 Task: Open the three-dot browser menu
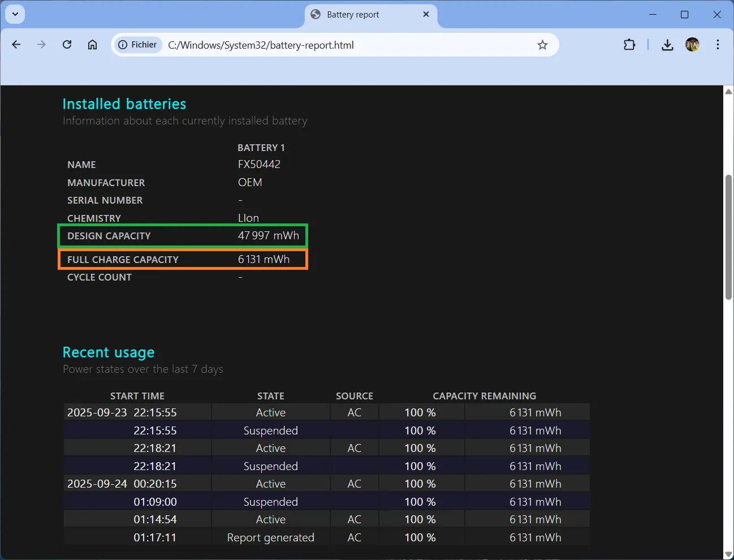[718, 45]
